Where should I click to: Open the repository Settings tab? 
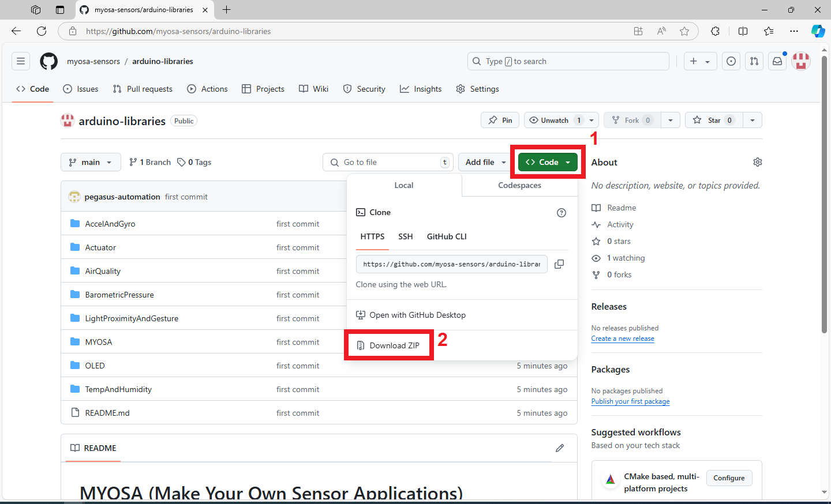click(x=477, y=89)
